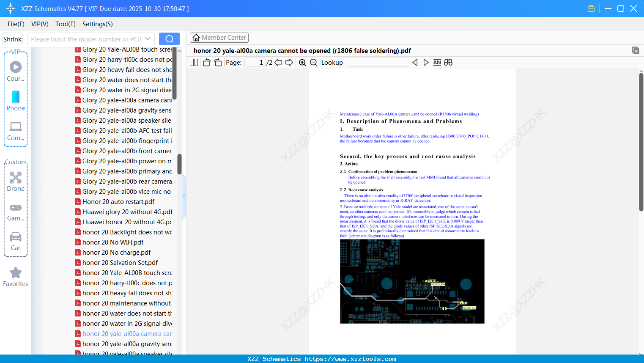
Task: Zoom out of the PDF document
Action: coord(314,63)
